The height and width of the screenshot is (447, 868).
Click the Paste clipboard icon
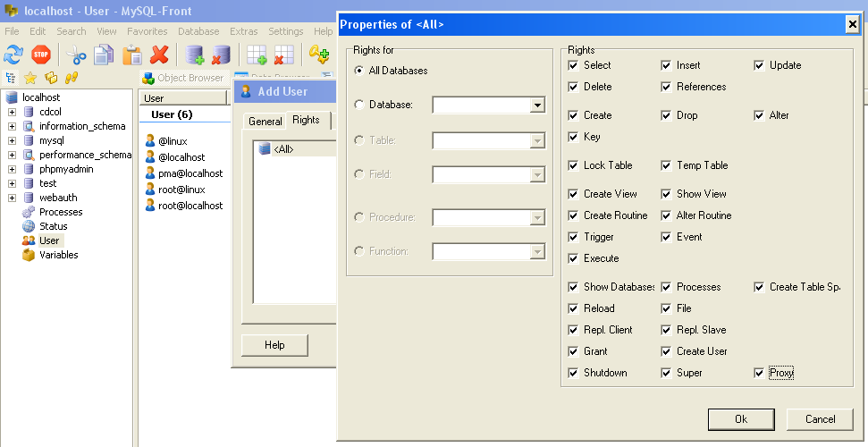(x=132, y=55)
